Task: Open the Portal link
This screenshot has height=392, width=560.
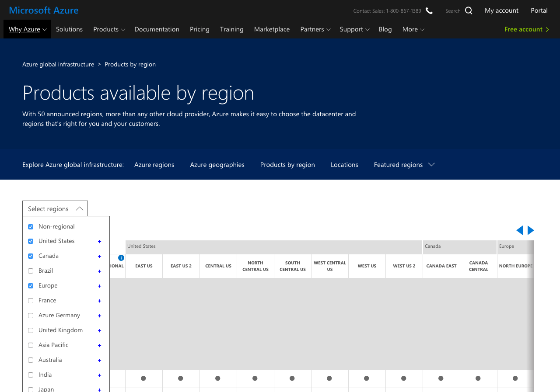Action: pyautogui.click(x=539, y=10)
